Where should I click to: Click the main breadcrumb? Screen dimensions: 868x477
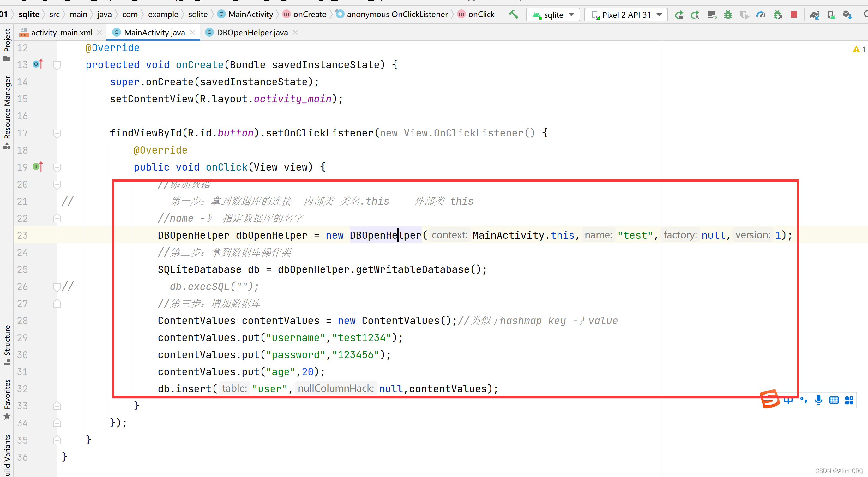[x=78, y=15]
